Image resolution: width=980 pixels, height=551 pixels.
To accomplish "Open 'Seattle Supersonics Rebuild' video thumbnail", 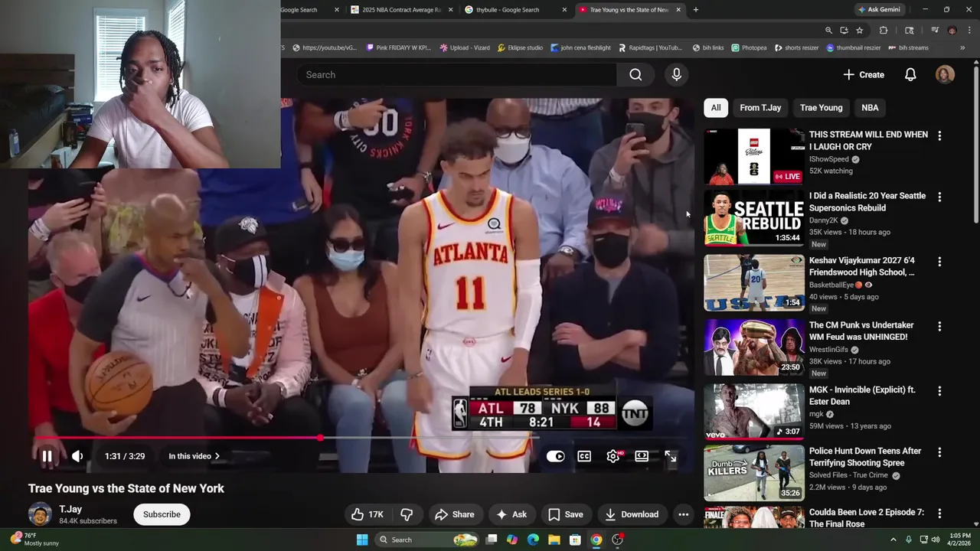I will point(754,219).
